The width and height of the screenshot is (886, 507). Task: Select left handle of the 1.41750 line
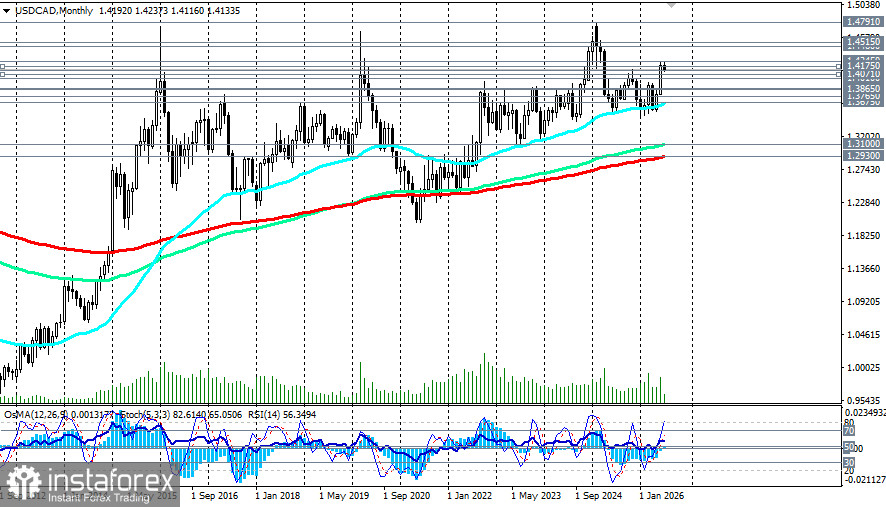click(x=2, y=67)
